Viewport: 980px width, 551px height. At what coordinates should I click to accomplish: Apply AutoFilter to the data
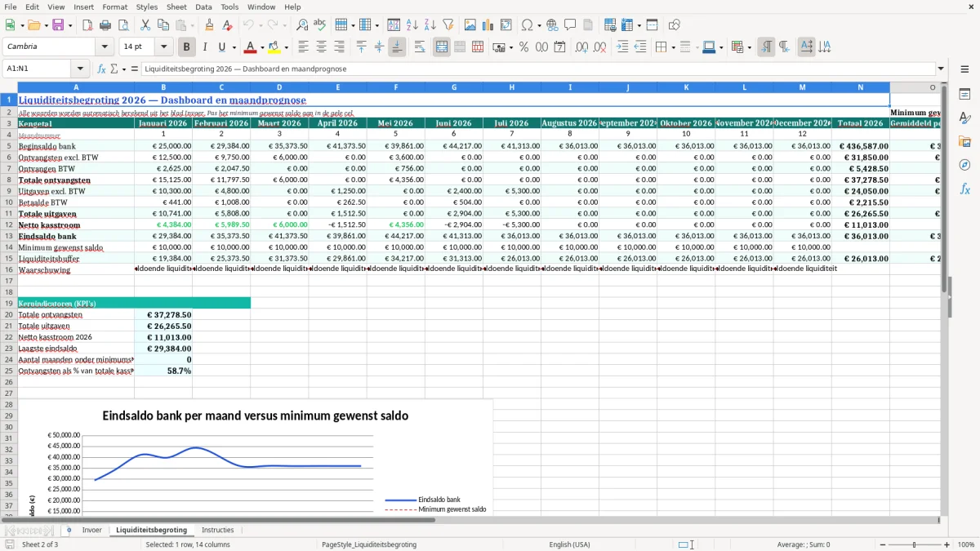point(448,25)
